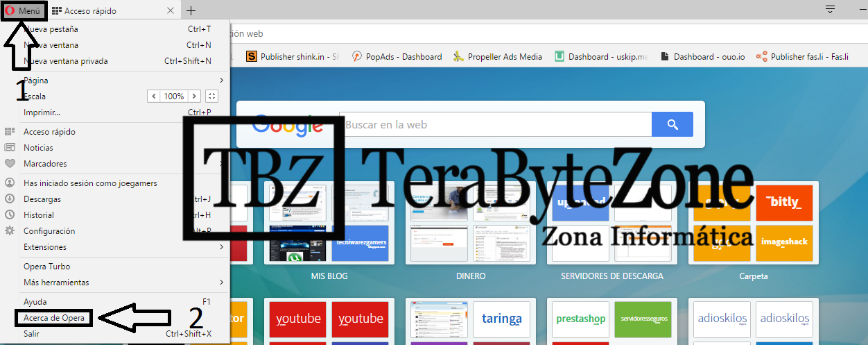Click the Configuración gear icon
This screenshot has width=868, height=345.
point(10,231)
